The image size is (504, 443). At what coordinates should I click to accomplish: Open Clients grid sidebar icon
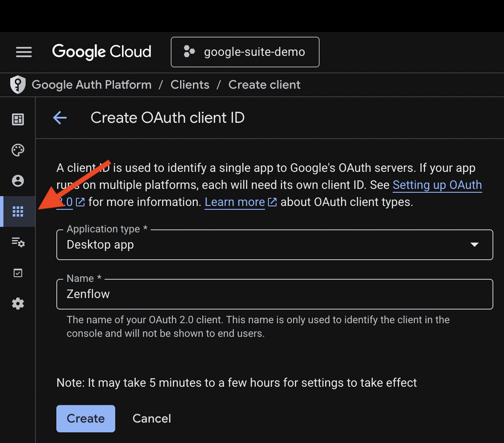click(18, 211)
